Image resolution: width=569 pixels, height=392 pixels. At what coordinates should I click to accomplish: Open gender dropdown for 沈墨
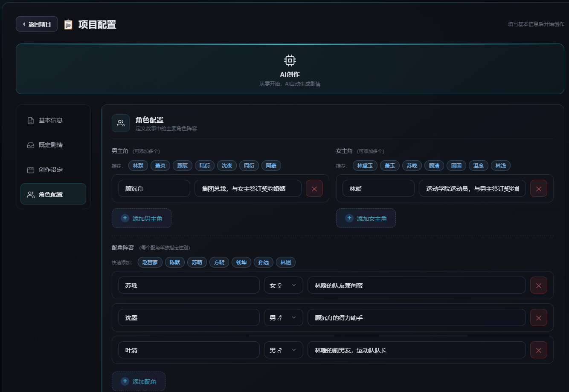coord(284,317)
